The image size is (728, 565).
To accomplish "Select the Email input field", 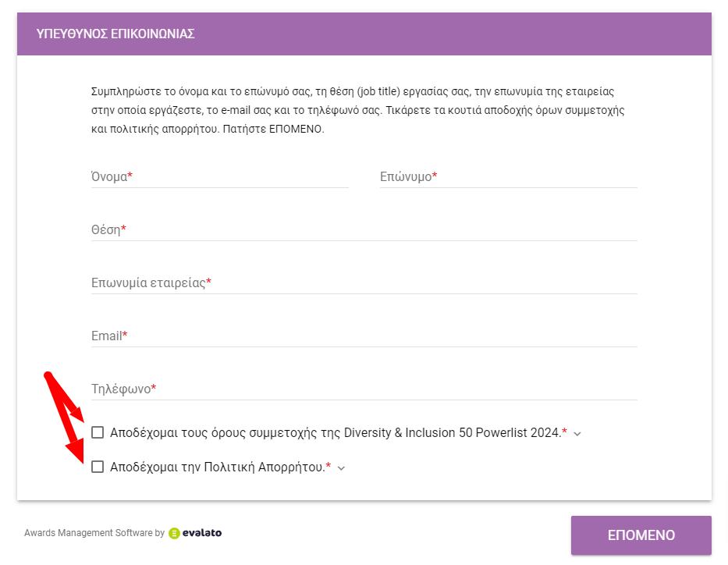I will tap(364, 336).
